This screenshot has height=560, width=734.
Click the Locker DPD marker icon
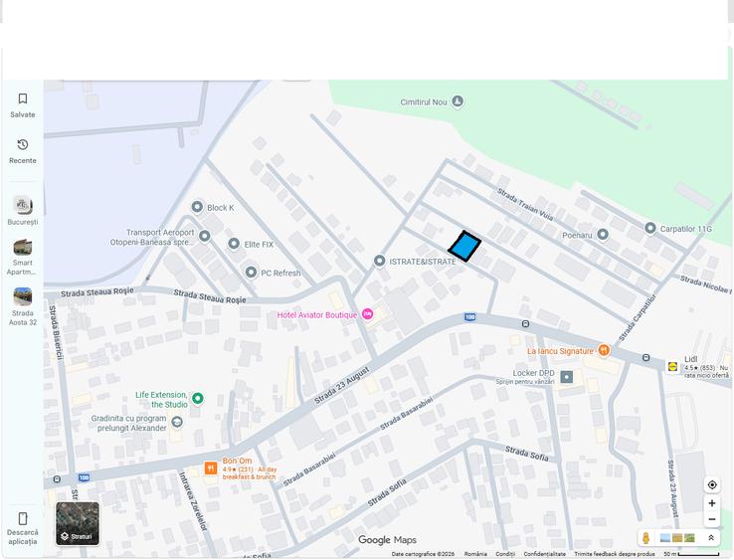click(567, 377)
